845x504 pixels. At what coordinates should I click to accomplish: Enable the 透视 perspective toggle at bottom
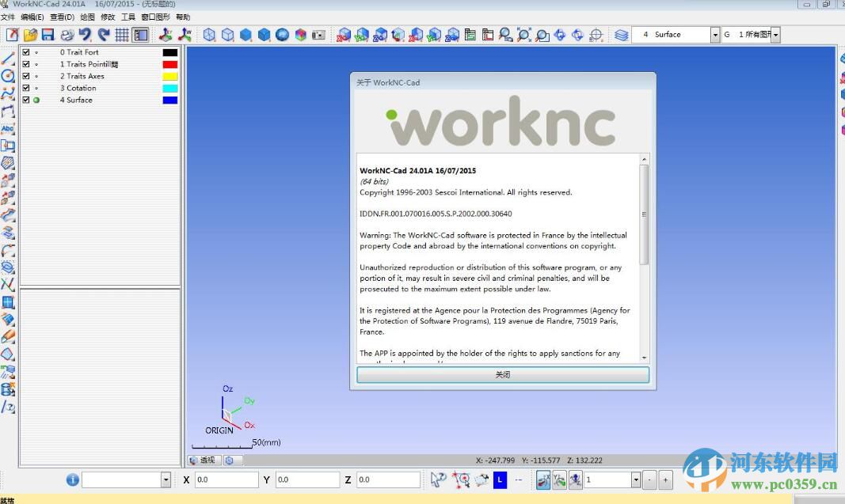click(204, 460)
